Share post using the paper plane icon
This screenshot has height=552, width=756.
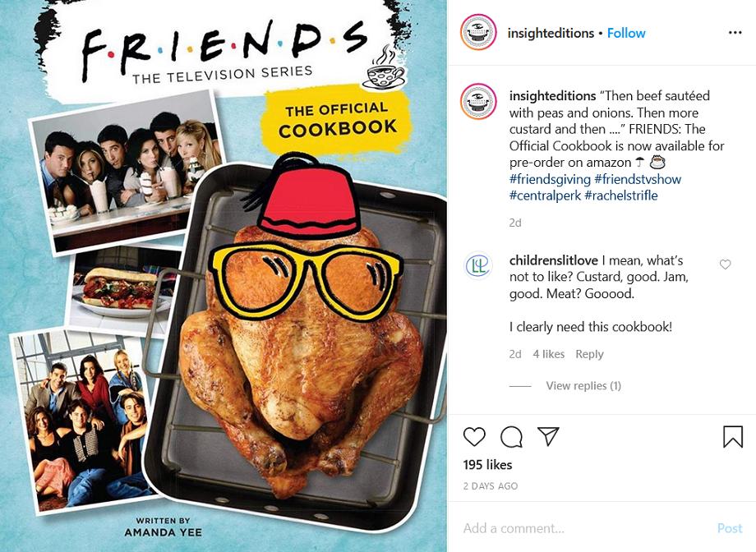coord(548,436)
